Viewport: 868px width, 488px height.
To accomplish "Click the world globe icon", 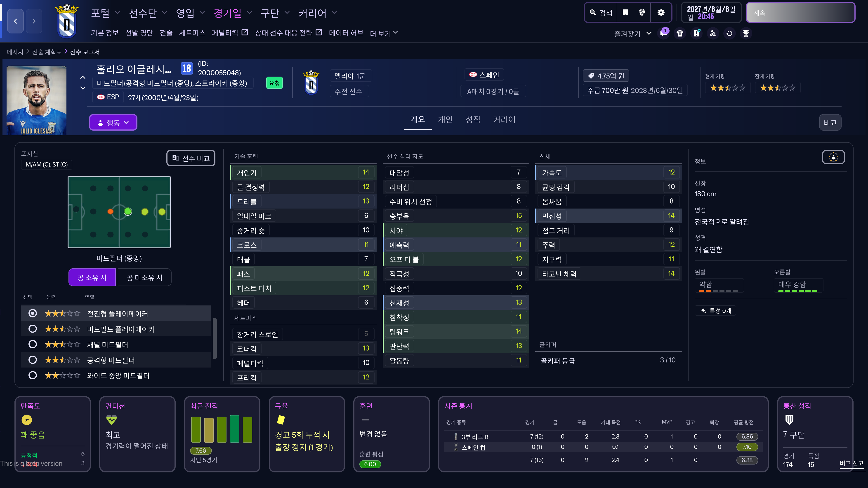I will point(642,12).
